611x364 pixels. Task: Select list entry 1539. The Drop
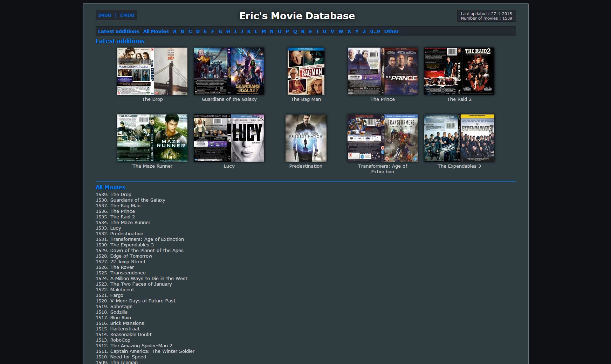click(x=114, y=195)
